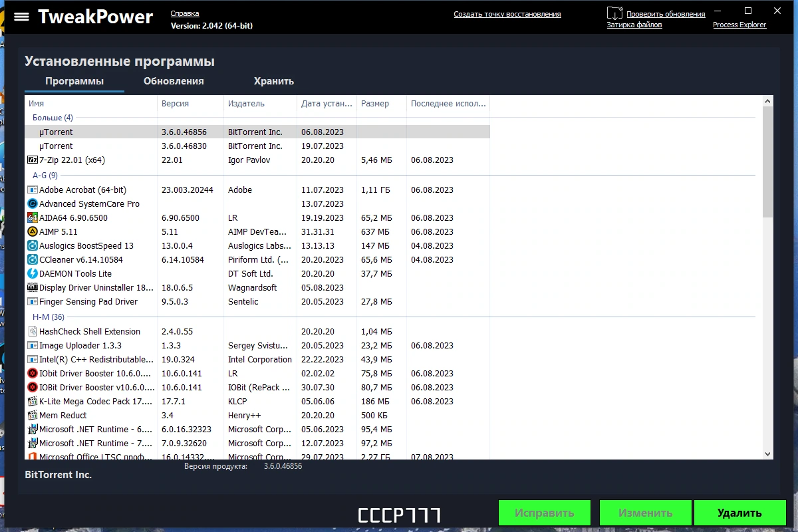Click the HashCheck Shell Extension icon
The width and height of the screenshot is (798, 532).
click(33, 332)
